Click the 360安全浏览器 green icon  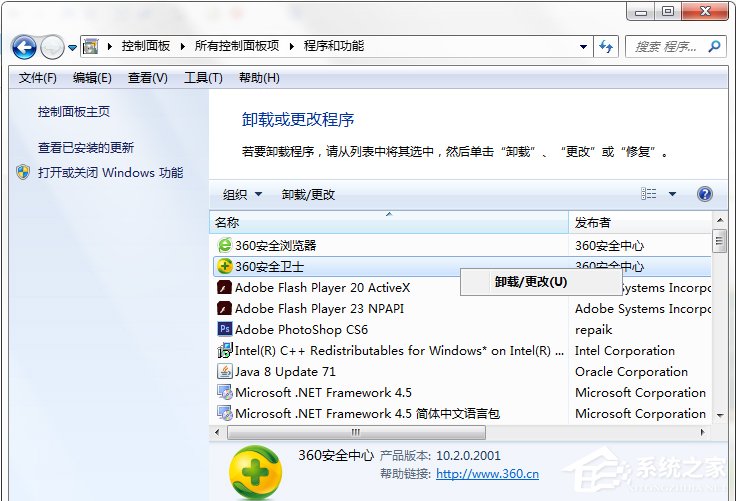tap(225, 245)
